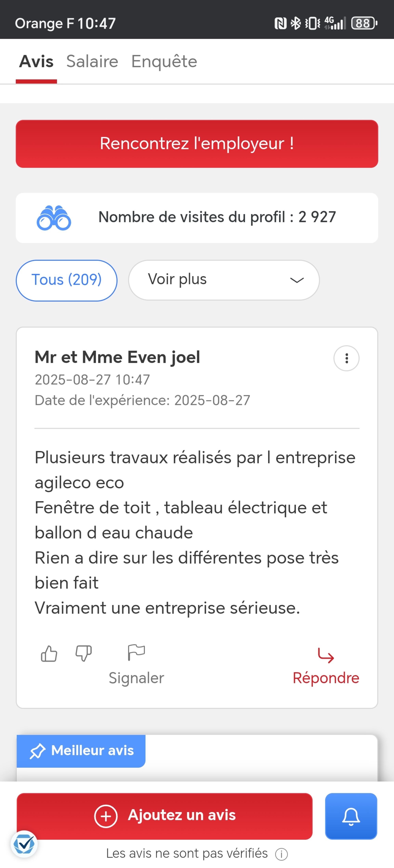Tap the info icon beside unverified reviews notice
The width and height of the screenshot is (394, 868).
coord(281,854)
